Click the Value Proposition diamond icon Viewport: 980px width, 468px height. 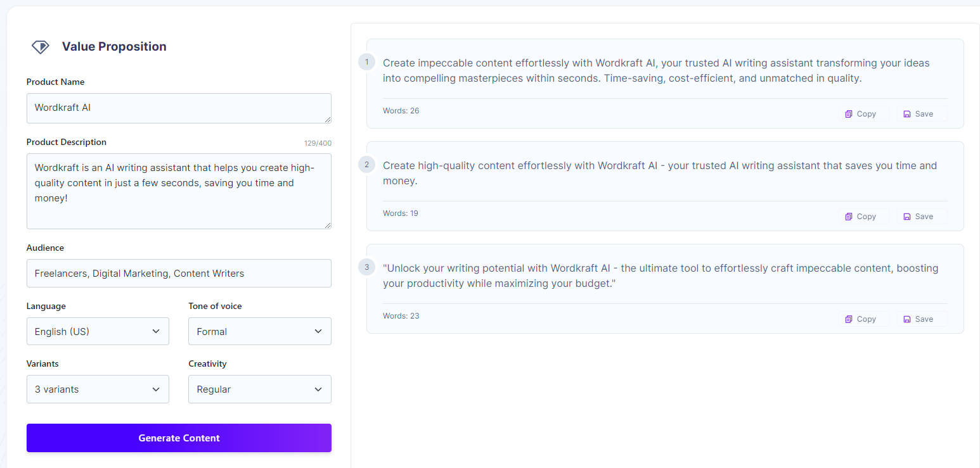click(40, 46)
